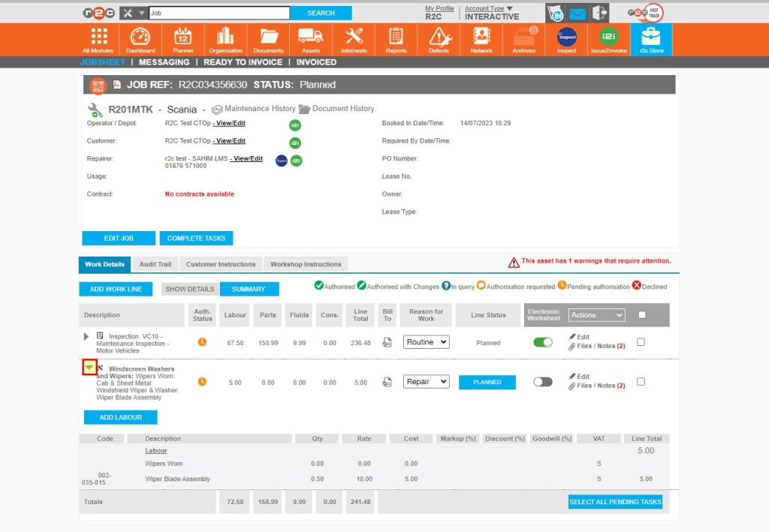
Task: Open the Routine reason for work dropdown
Action: [x=425, y=341]
